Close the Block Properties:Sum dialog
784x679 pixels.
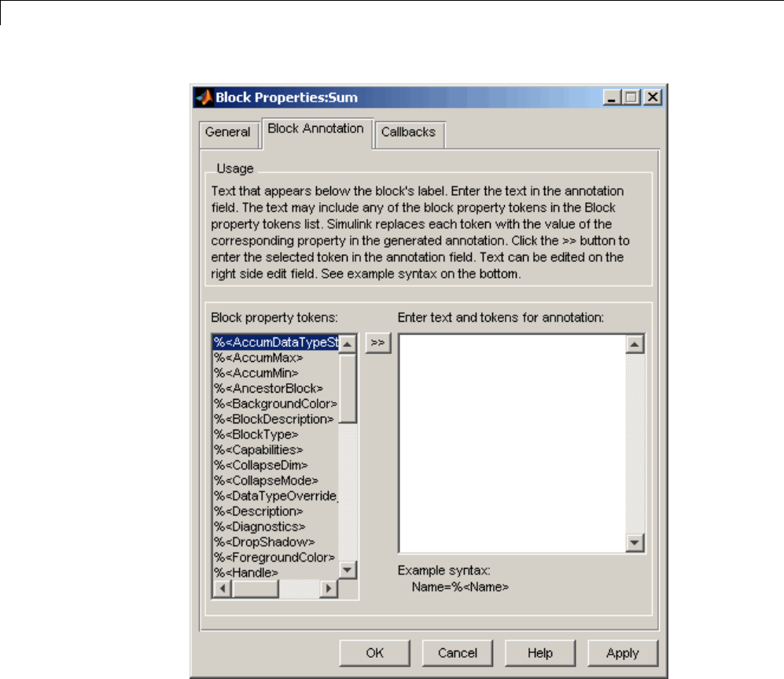(653, 97)
